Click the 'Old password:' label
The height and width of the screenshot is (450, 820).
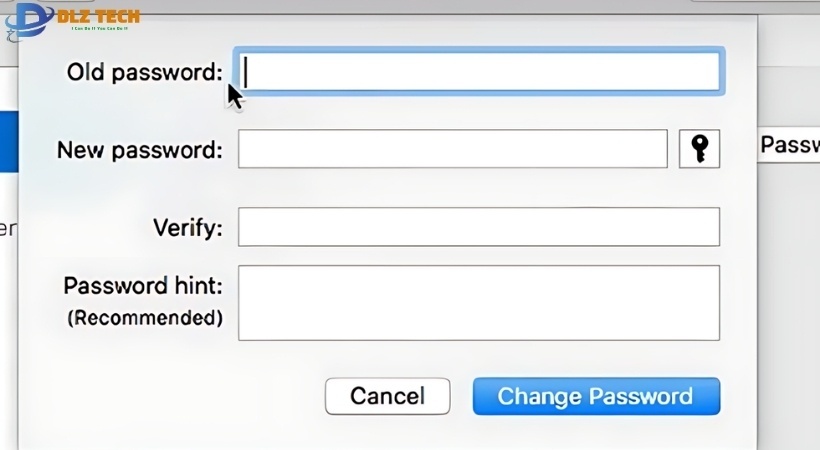pos(144,72)
